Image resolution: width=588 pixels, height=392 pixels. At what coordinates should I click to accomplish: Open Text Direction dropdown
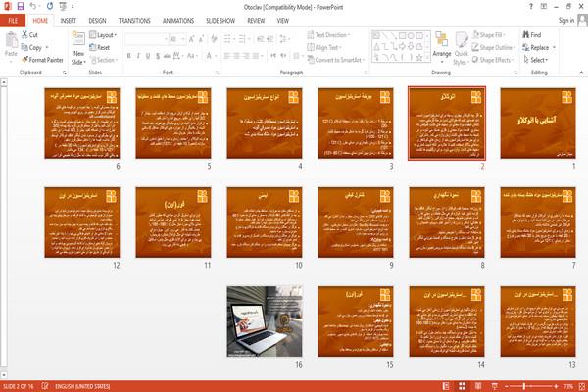329,35
